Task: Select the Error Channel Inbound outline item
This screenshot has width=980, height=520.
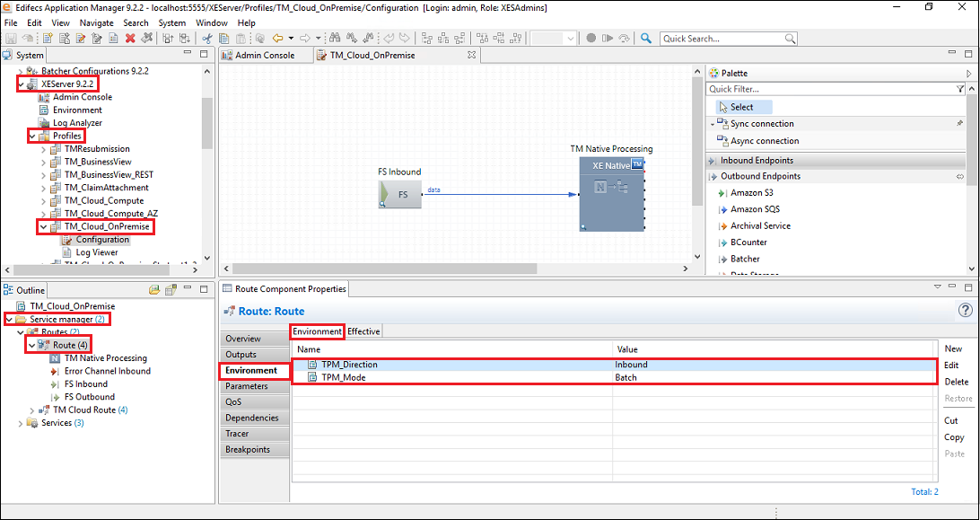Action: tap(100, 371)
